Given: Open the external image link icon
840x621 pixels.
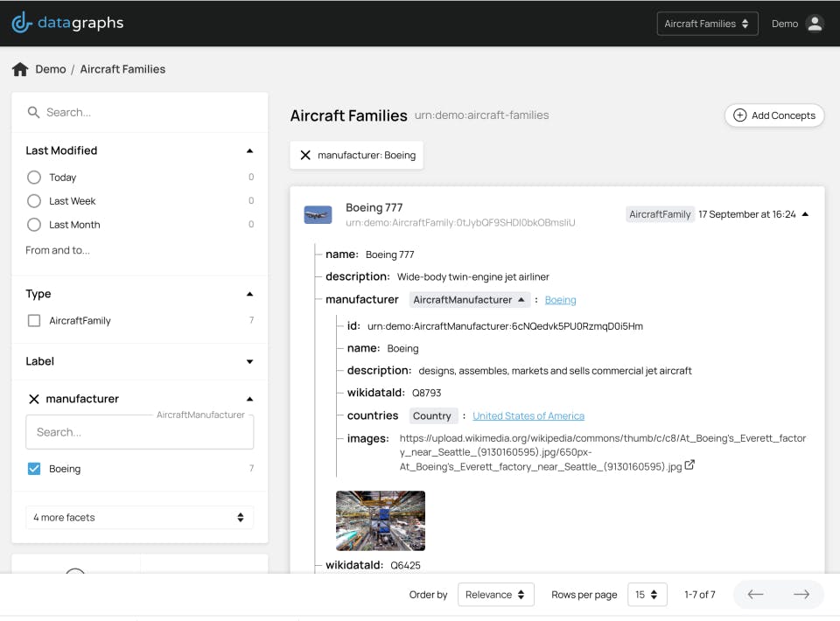Looking at the screenshot, I should coord(689,465).
